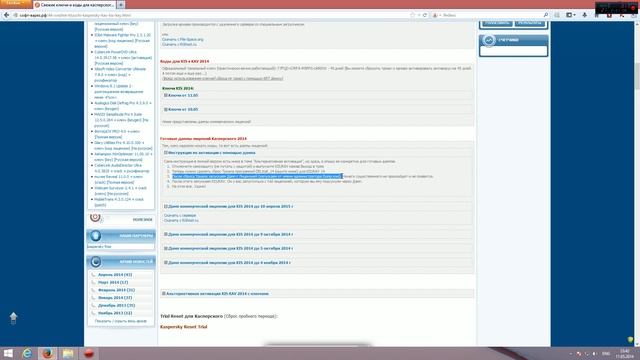Open the Firefox downloads arrow icon

coord(584,15)
